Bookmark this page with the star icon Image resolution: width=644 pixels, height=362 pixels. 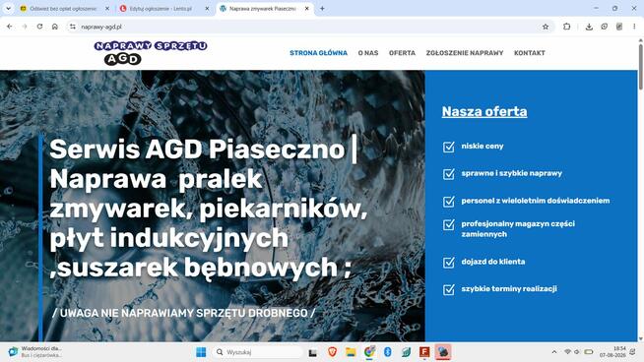coord(546,27)
